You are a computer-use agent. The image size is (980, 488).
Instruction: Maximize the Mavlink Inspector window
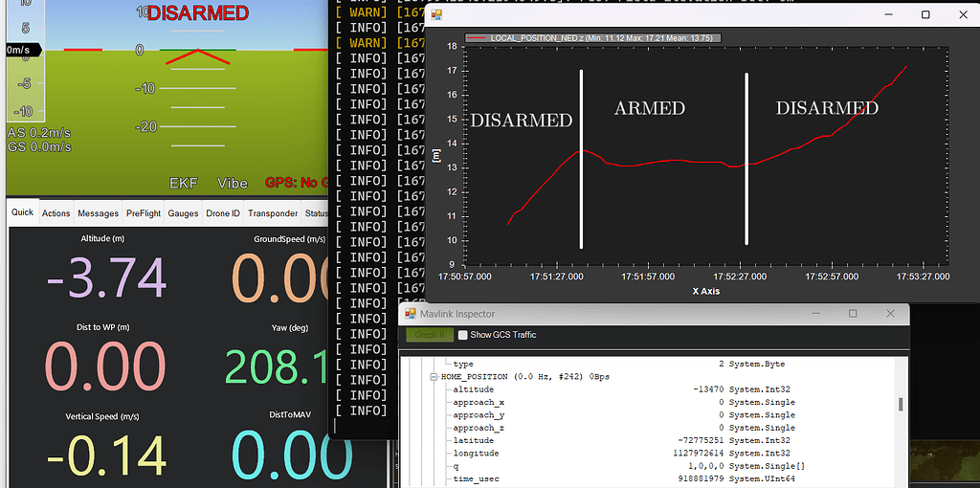coord(853,314)
